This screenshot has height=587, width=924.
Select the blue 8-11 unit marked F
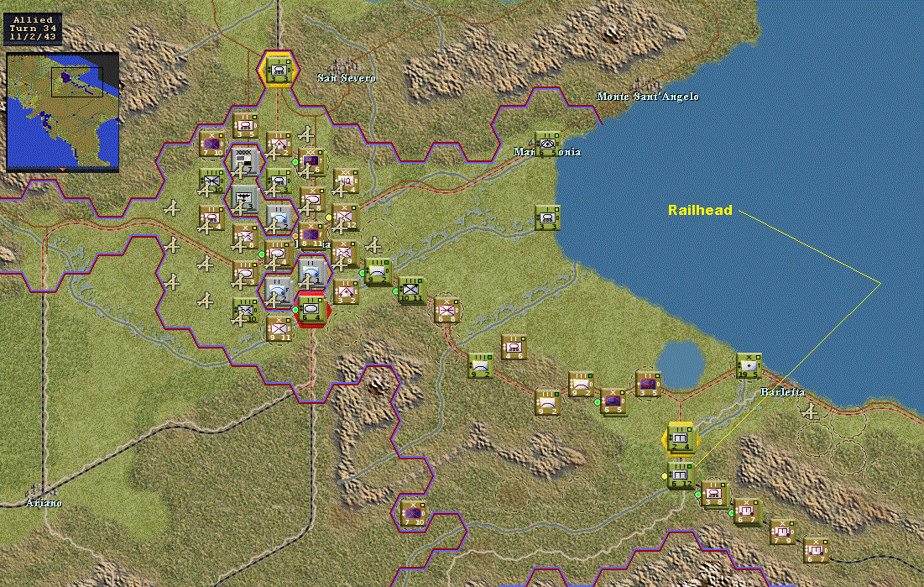click(312, 235)
